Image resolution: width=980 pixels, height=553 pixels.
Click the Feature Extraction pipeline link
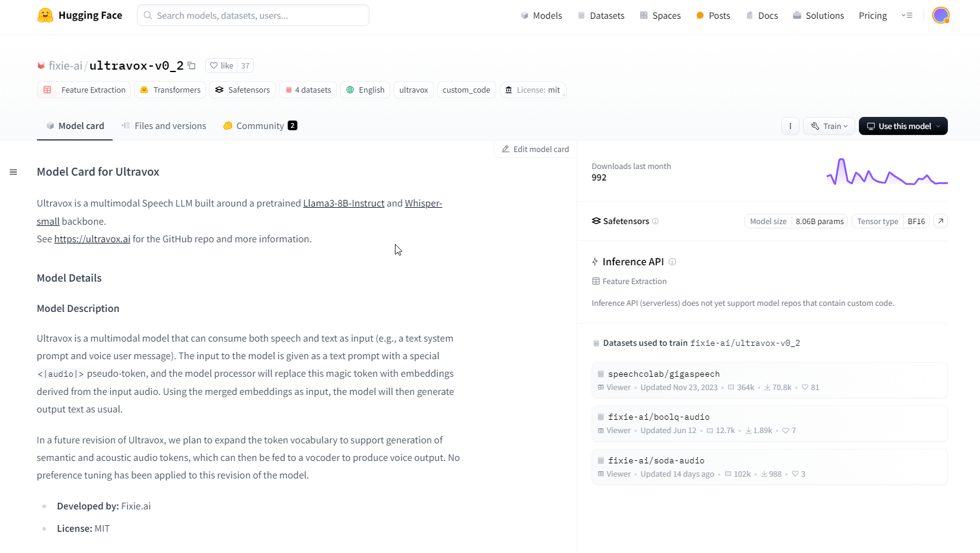(x=629, y=281)
